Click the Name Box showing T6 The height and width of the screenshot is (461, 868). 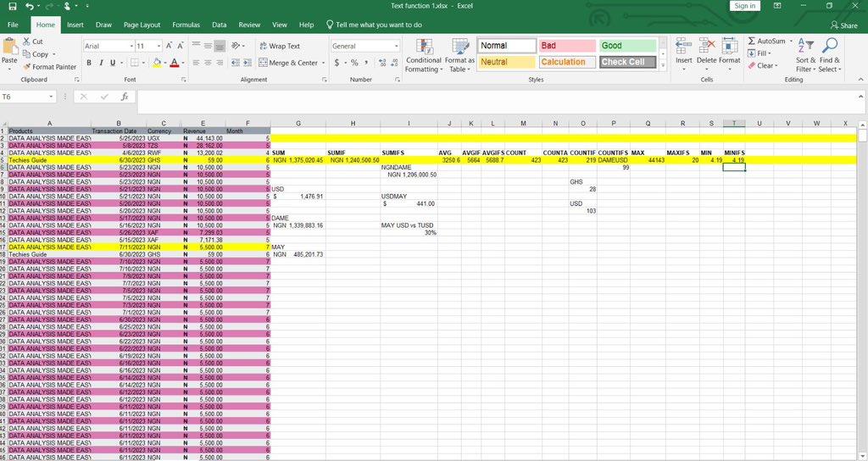tap(28, 97)
